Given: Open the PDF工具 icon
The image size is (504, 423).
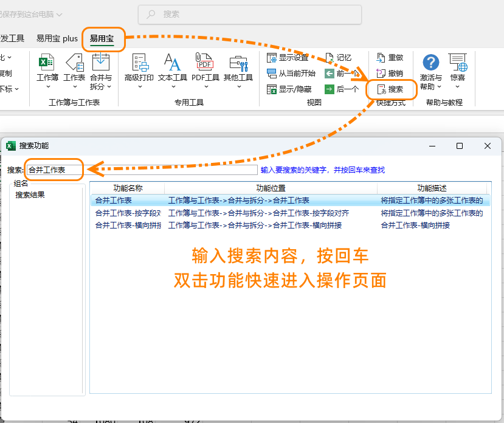Looking at the screenshot, I should tap(205, 62).
